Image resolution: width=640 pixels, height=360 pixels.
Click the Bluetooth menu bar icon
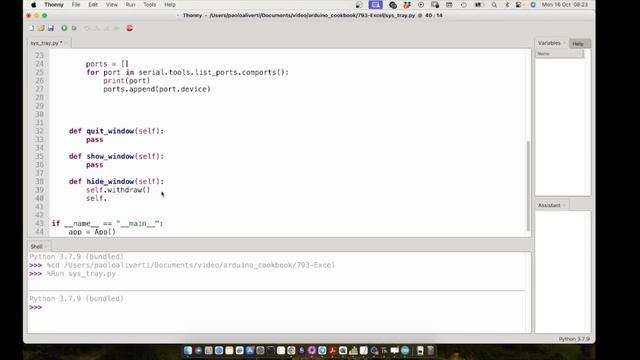click(x=507, y=5)
